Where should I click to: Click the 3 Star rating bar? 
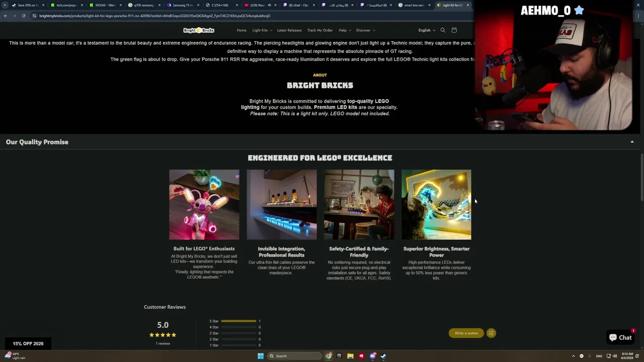click(x=238, y=333)
